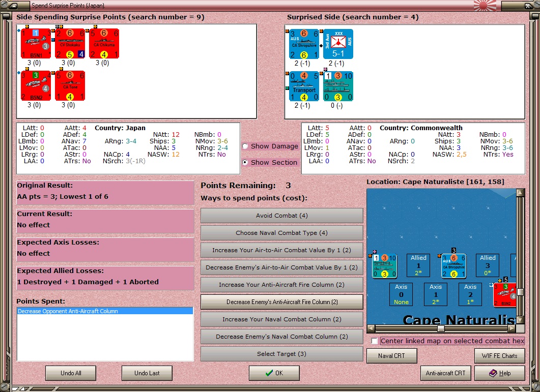Viewport: 540px width, 392px height.
Task: Click the map's vertical scrollbar down arrow
Action: point(520,320)
